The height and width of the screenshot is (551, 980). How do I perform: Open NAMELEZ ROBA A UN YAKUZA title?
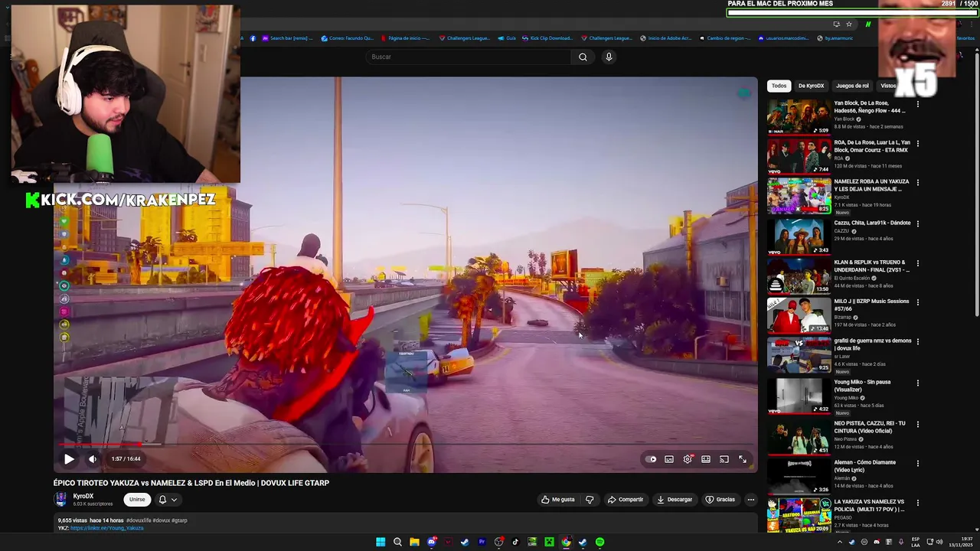[x=871, y=185]
